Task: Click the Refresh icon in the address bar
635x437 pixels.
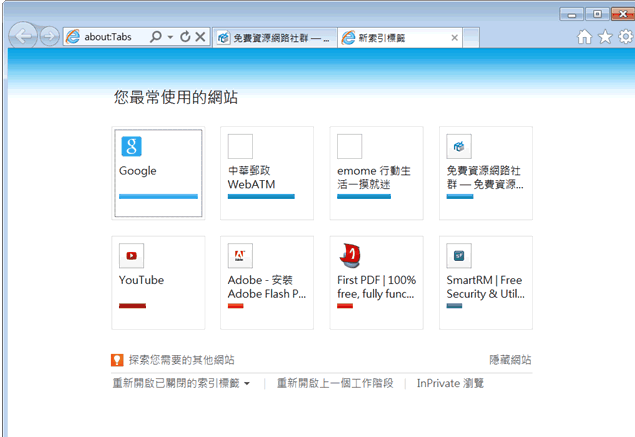Action: [185, 37]
